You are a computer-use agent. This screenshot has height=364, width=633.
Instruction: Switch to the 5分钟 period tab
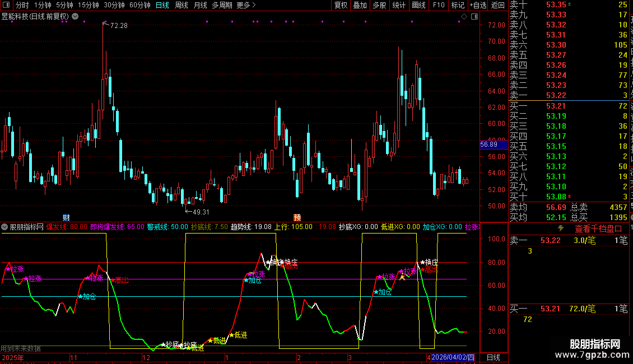click(64, 6)
